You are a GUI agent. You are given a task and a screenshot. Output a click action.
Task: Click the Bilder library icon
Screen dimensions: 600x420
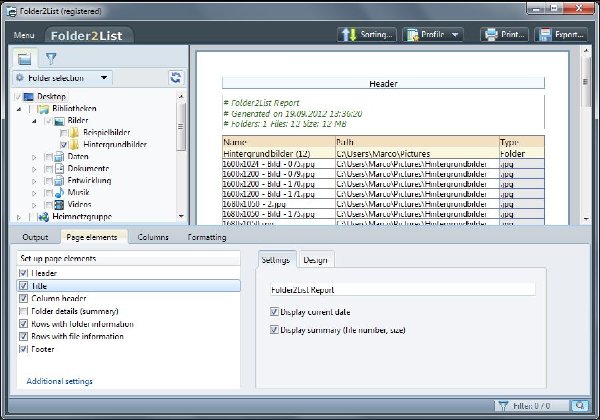pyautogui.click(x=59, y=121)
